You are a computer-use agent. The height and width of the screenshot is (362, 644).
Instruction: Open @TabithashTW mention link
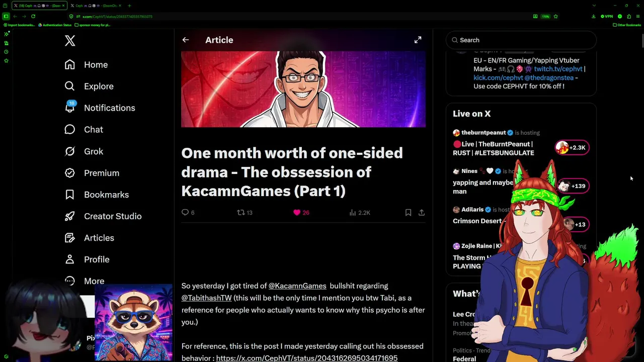(x=206, y=298)
